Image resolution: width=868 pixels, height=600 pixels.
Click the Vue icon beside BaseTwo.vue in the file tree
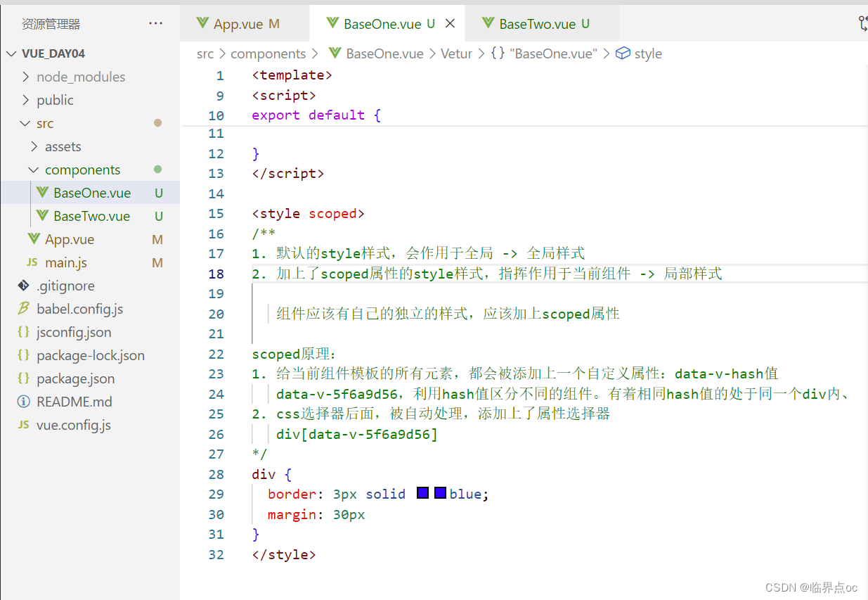pos(43,216)
